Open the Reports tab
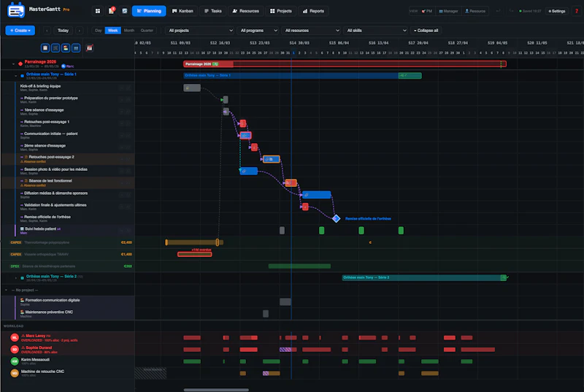584x392 pixels. [x=313, y=11]
